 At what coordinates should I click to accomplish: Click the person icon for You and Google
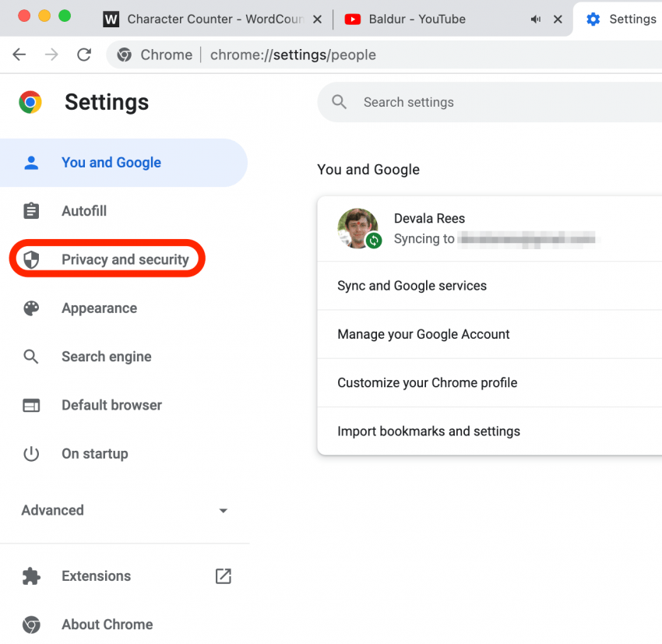coord(31,163)
